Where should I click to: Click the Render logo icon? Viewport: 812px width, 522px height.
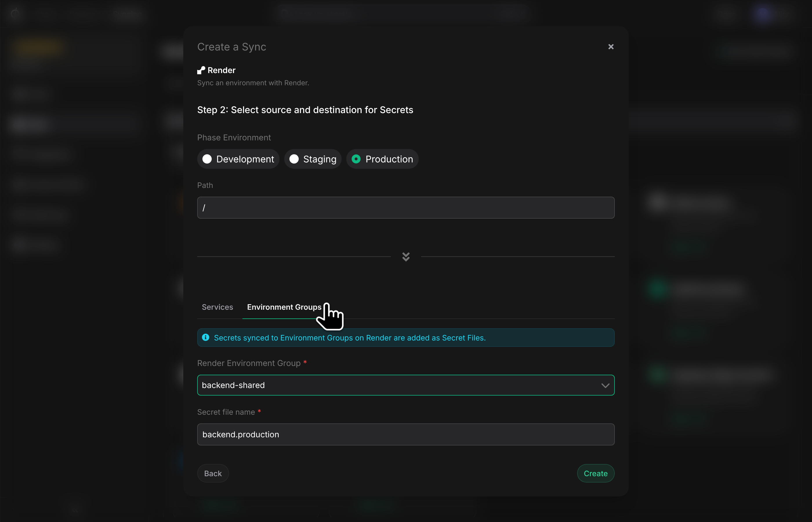tap(201, 70)
